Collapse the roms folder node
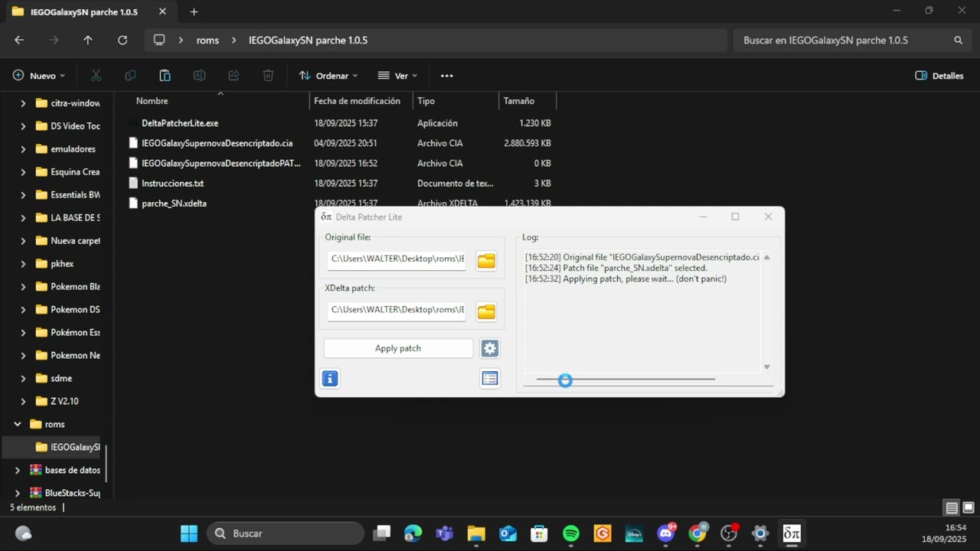The height and width of the screenshot is (551, 980). [x=17, y=424]
